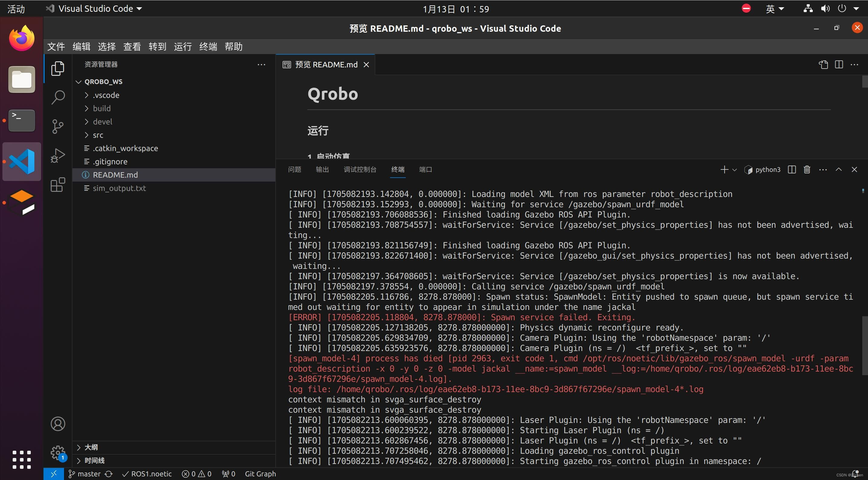Open the 帮助 menu
Image resolution: width=868 pixels, height=480 pixels.
pos(233,47)
